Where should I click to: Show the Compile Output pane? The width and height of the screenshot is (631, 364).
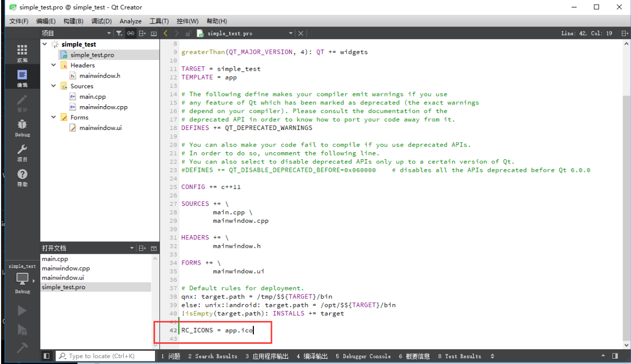(312, 357)
